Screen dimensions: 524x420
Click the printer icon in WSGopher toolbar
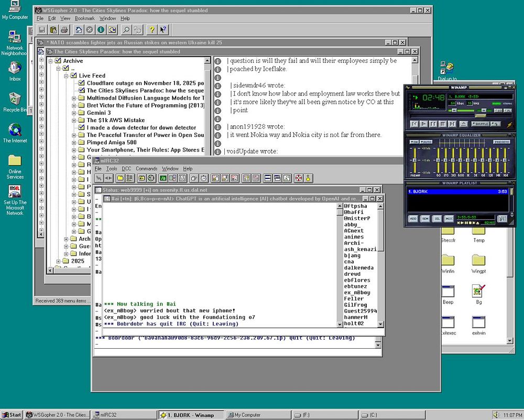pos(64,30)
